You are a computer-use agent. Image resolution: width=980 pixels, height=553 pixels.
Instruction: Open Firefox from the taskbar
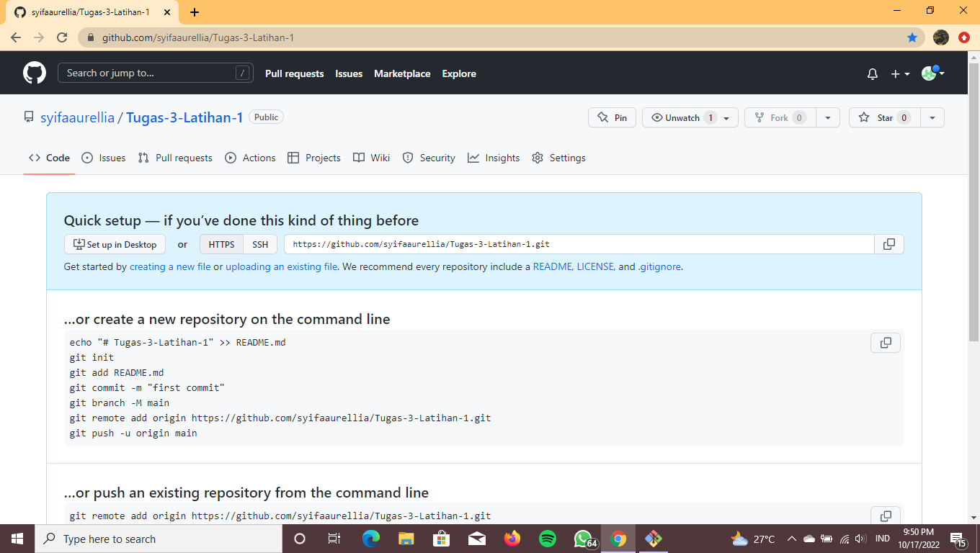tap(512, 539)
